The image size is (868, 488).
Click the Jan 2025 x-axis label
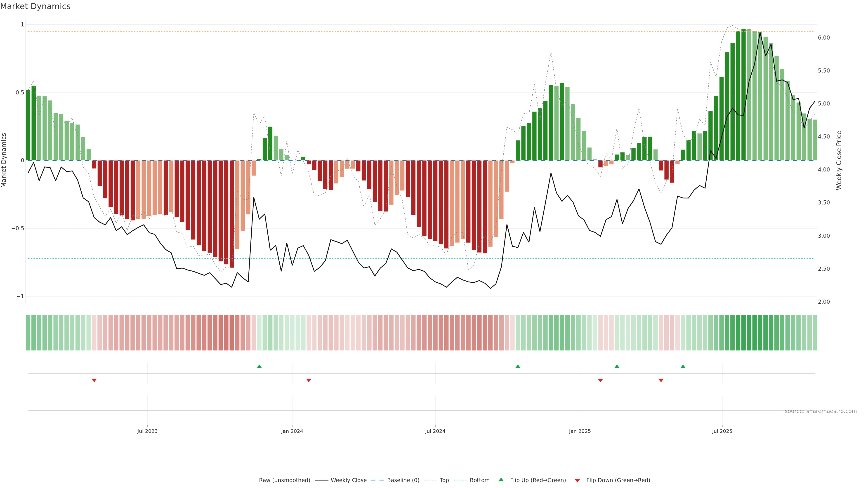click(x=580, y=431)
